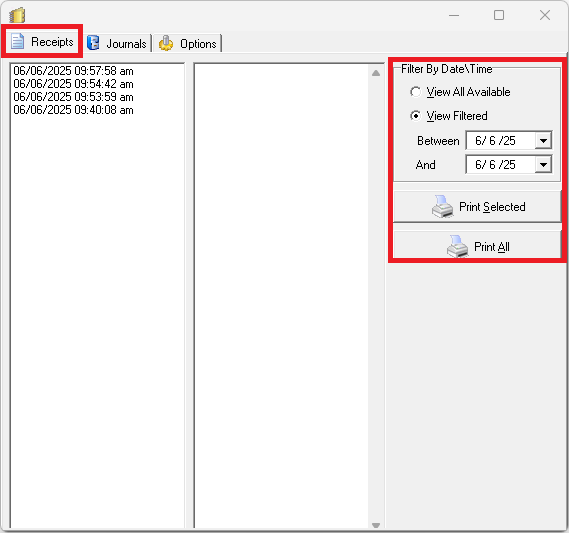
Task: Click the printer icon on Print All
Action: 457,246
